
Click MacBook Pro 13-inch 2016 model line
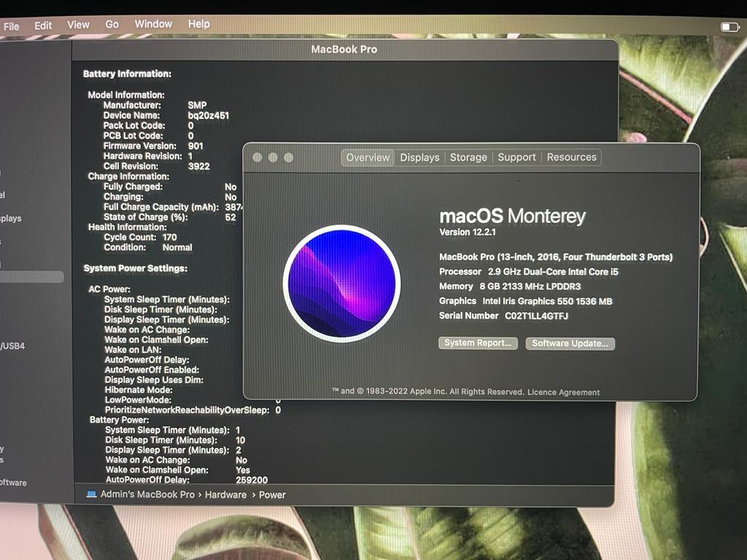(x=555, y=257)
